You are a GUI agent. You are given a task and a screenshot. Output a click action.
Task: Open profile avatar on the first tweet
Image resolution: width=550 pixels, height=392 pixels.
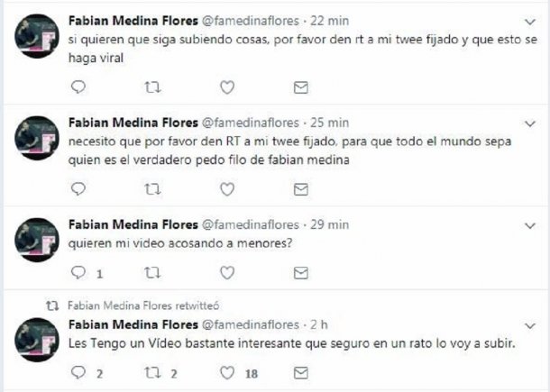(37, 38)
